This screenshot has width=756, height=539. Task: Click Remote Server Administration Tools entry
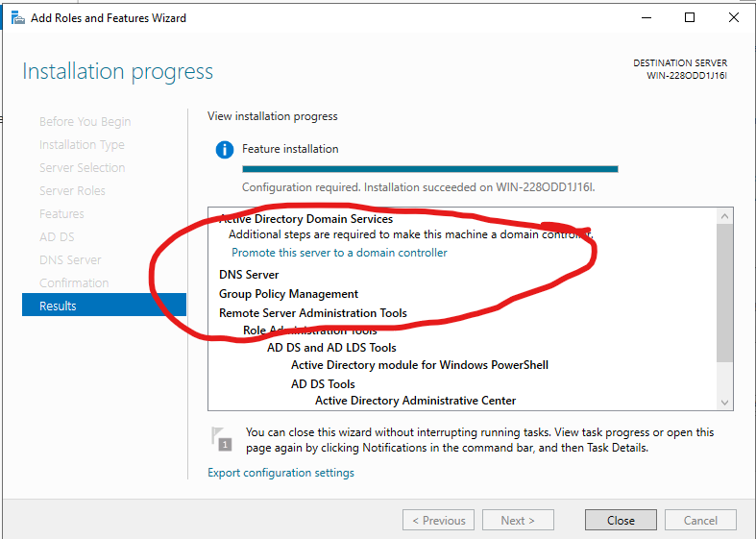(x=313, y=313)
